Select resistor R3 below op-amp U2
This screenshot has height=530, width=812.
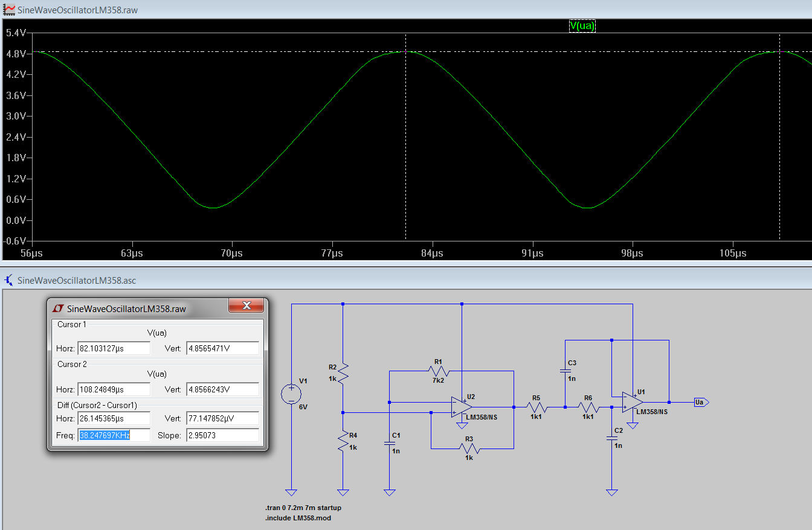click(x=471, y=449)
